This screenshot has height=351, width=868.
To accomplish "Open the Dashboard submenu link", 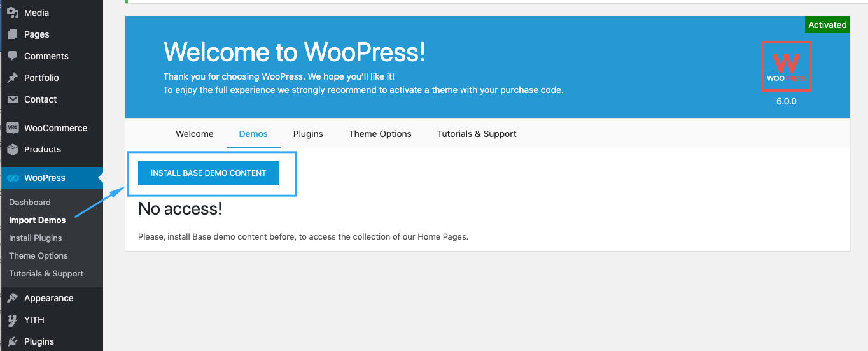I will point(30,202).
